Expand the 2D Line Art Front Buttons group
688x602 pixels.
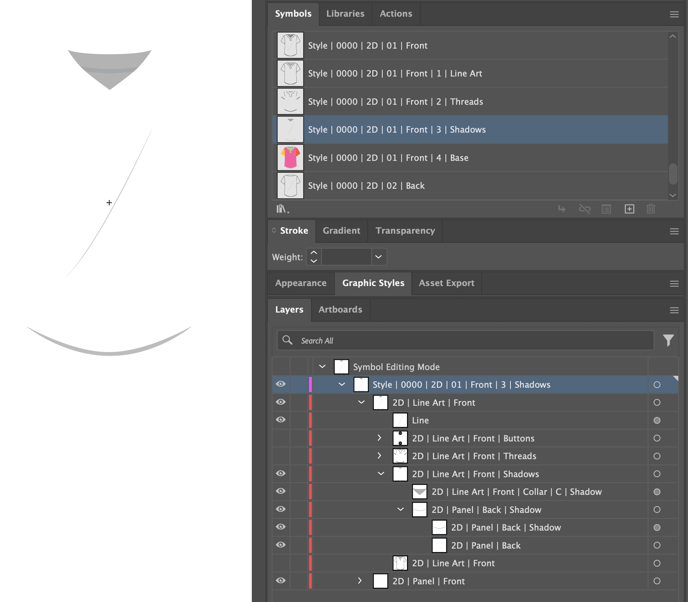pos(380,439)
